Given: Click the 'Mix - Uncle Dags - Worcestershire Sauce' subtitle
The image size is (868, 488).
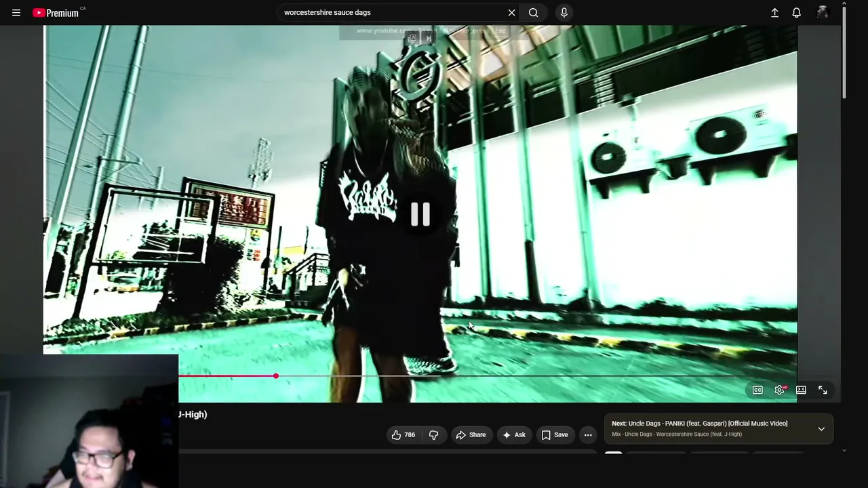Looking at the screenshot, I should coord(677,434).
